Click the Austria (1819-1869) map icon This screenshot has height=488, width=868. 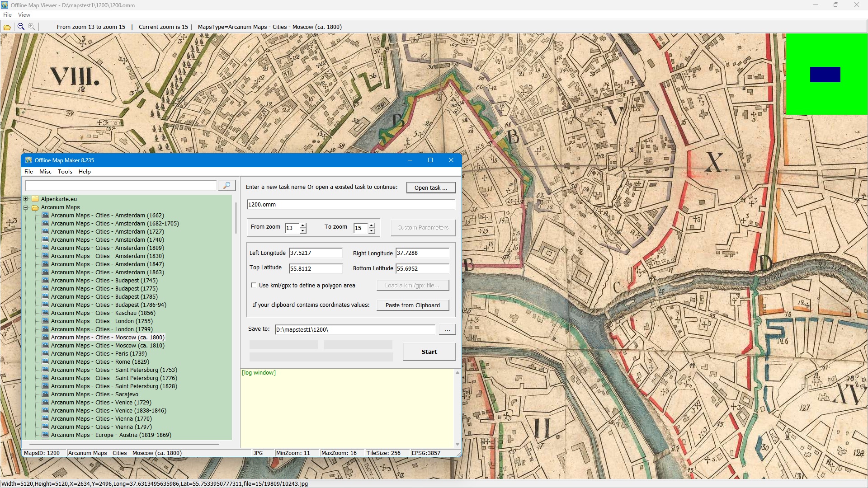tap(45, 435)
